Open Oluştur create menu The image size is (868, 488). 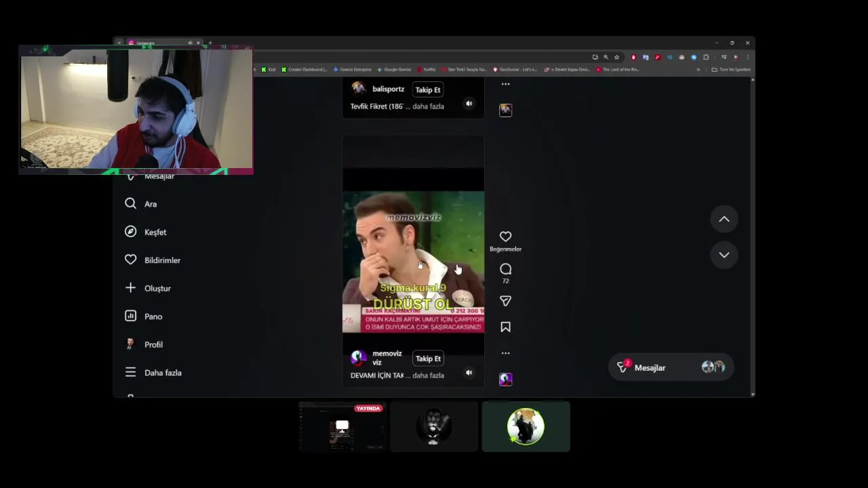[x=148, y=288]
